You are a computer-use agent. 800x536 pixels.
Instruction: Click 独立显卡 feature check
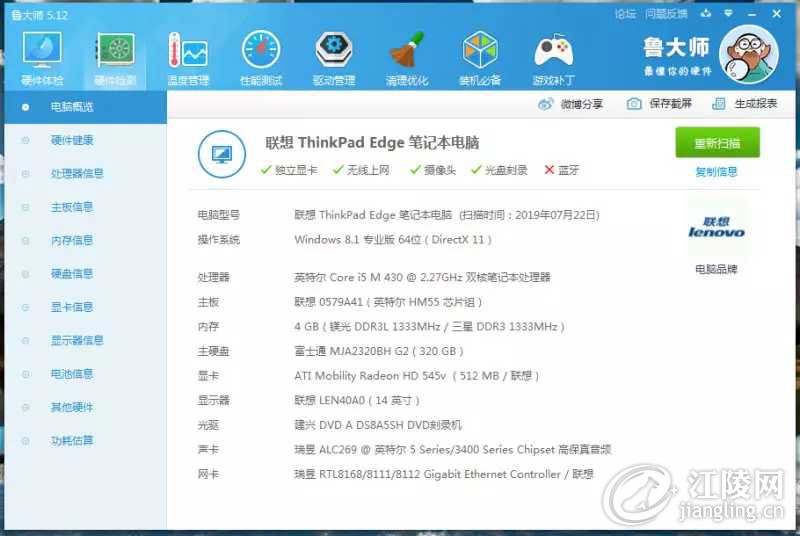click(289, 170)
